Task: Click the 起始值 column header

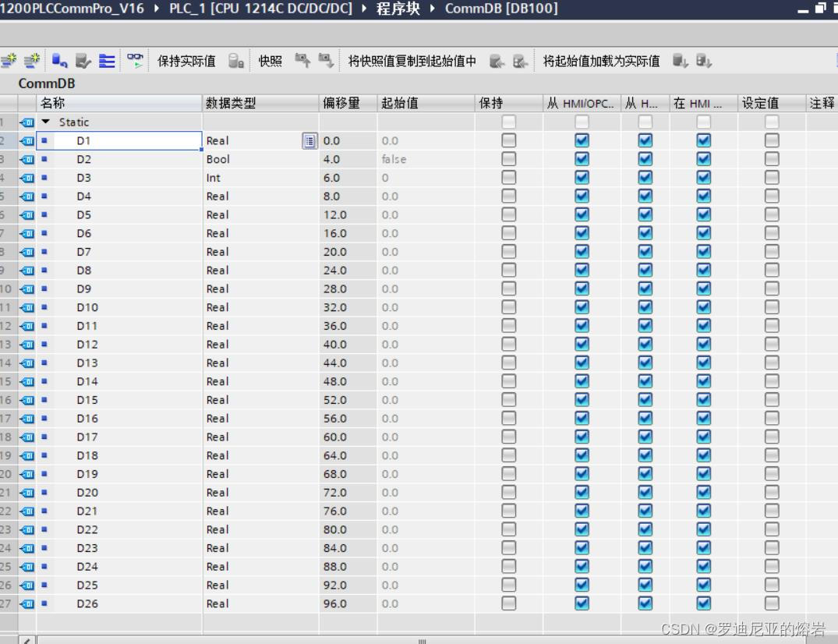Action: pos(426,103)
